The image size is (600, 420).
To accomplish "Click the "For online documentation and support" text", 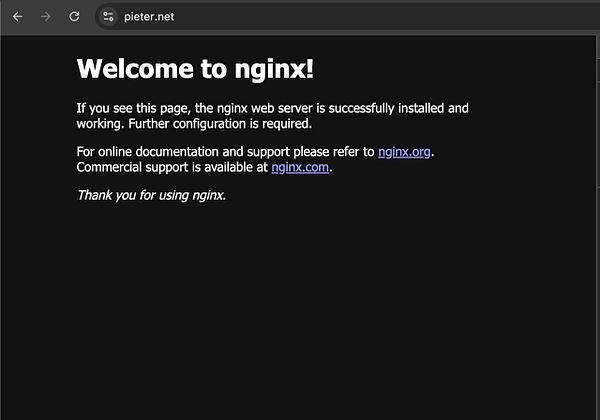I will (183, 152).
